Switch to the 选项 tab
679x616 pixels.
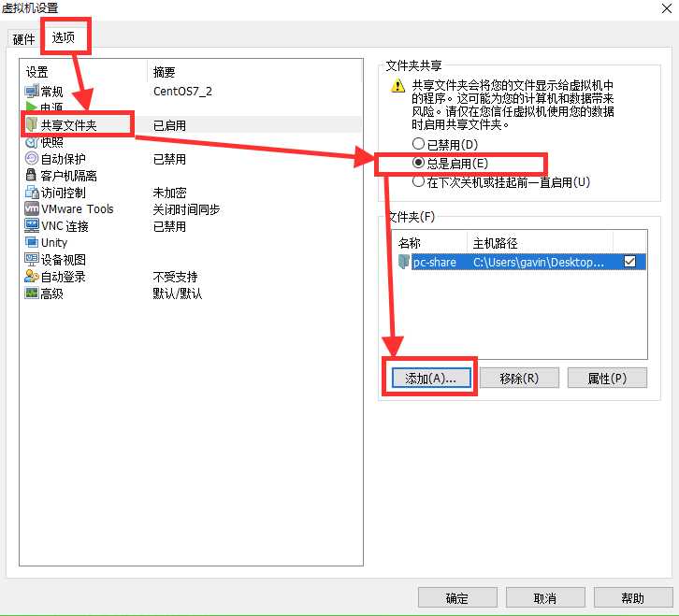[64, 37]
